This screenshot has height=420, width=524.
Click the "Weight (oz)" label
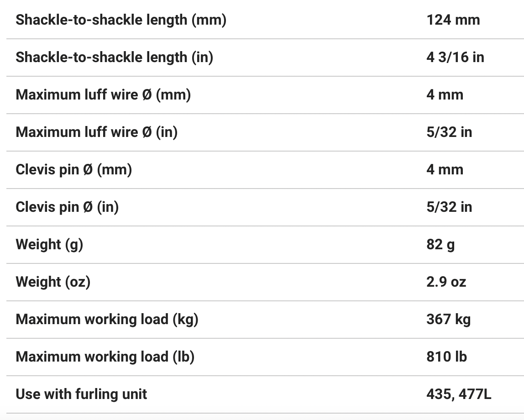click(x=53, y=282)
